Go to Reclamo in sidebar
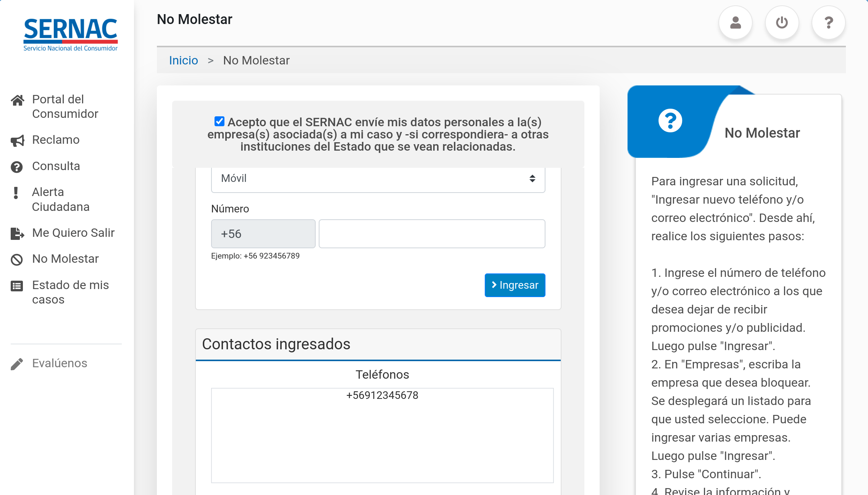Viewport: 868px width, 495px height. [x=56, y=140]
